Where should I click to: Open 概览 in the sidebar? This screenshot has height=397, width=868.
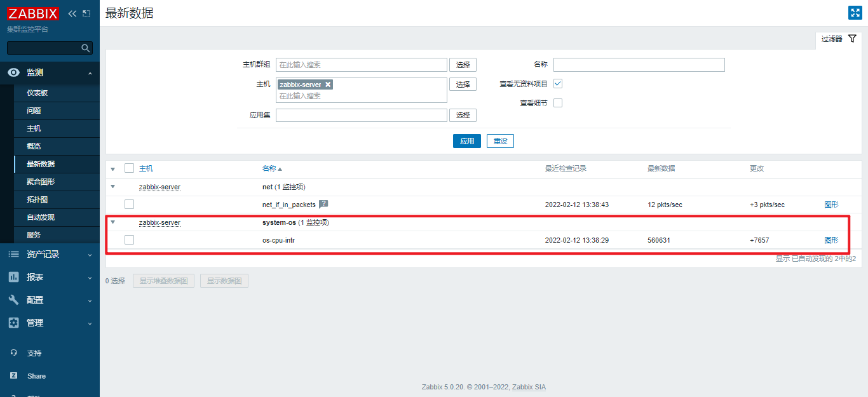[x=57, y=146]
